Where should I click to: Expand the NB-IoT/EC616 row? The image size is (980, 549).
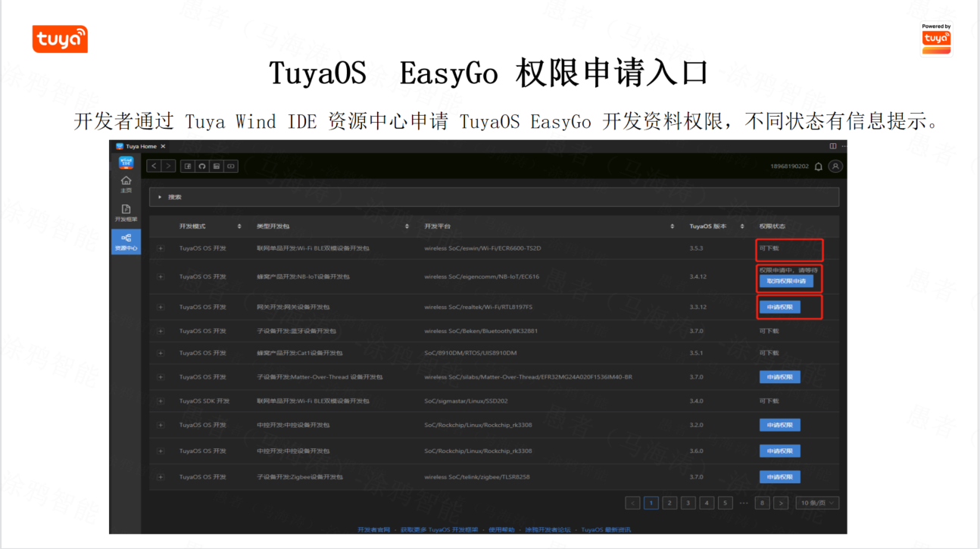point(160,277)
